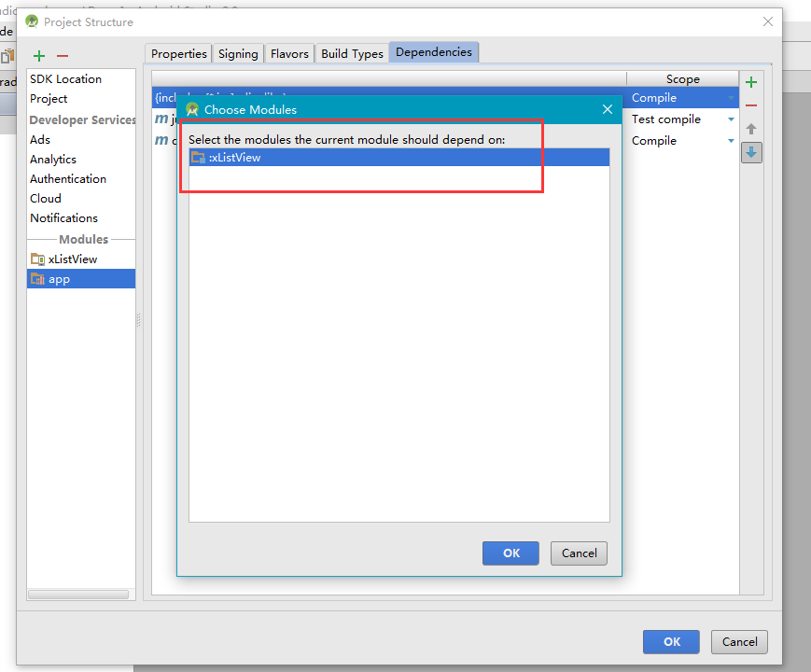Remove the selected dependency with red minus
Image resolution: width=811 pixels, height=672 pixels.
(751, 105)
